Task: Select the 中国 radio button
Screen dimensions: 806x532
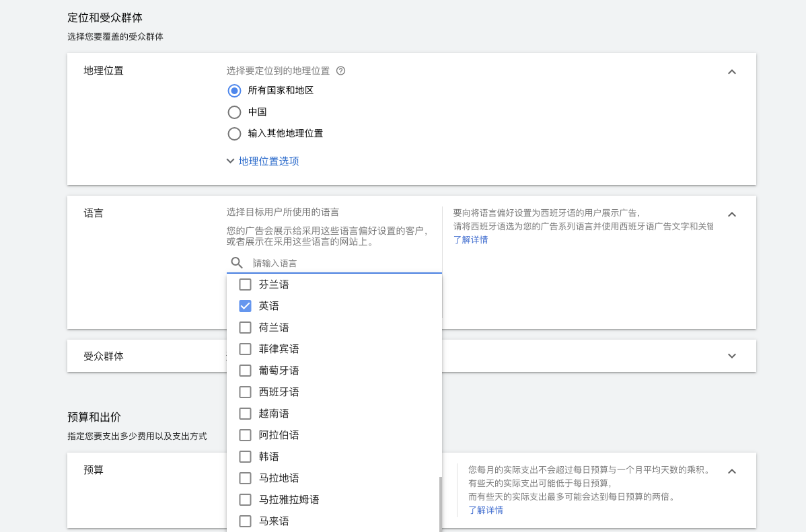Action: point(234,112)
